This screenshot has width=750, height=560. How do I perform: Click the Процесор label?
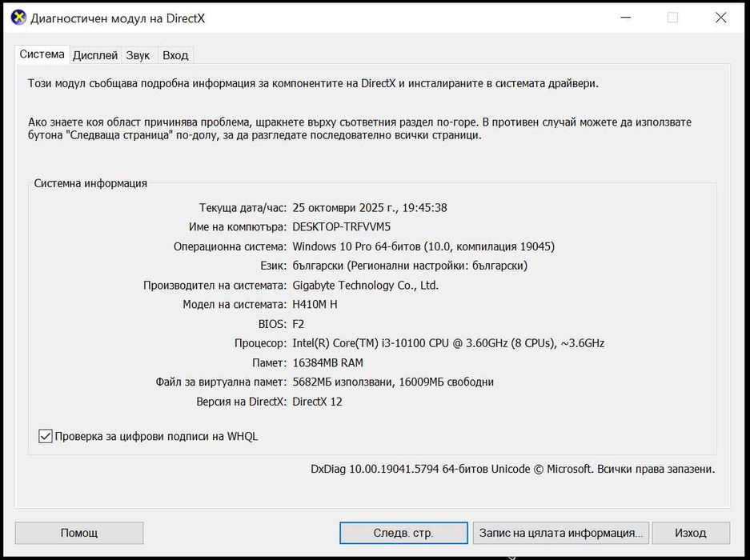pos(260,343)
